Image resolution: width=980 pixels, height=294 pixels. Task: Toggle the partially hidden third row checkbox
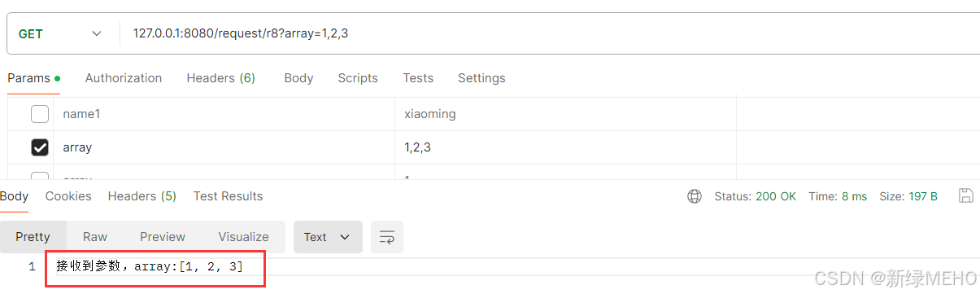tap(40, 176)
